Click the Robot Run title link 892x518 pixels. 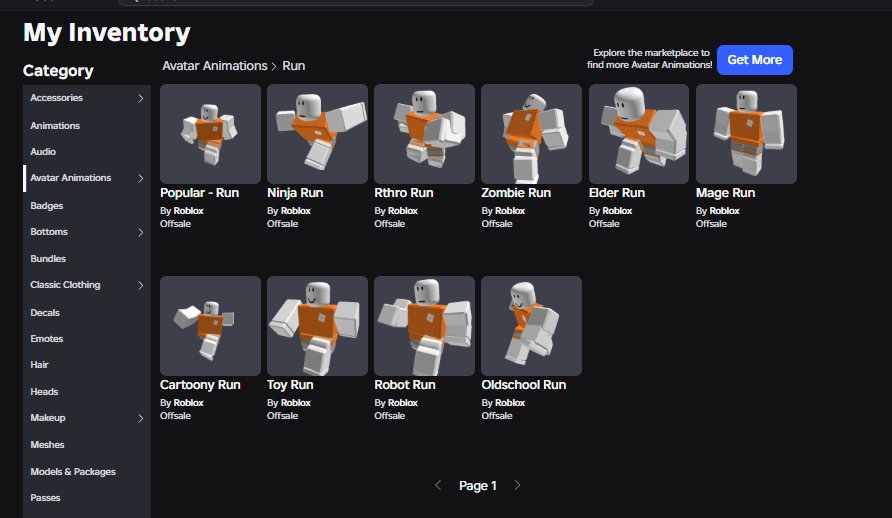point(405,385)
